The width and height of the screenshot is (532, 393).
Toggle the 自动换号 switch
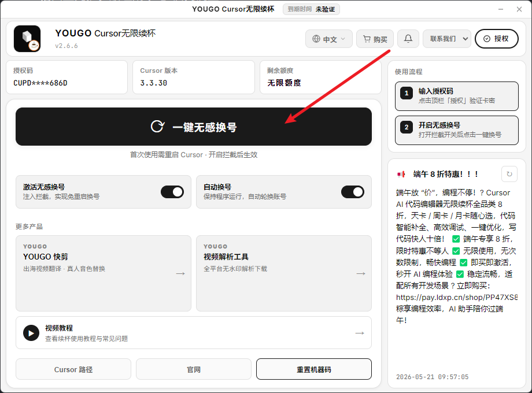pos(353,192)
